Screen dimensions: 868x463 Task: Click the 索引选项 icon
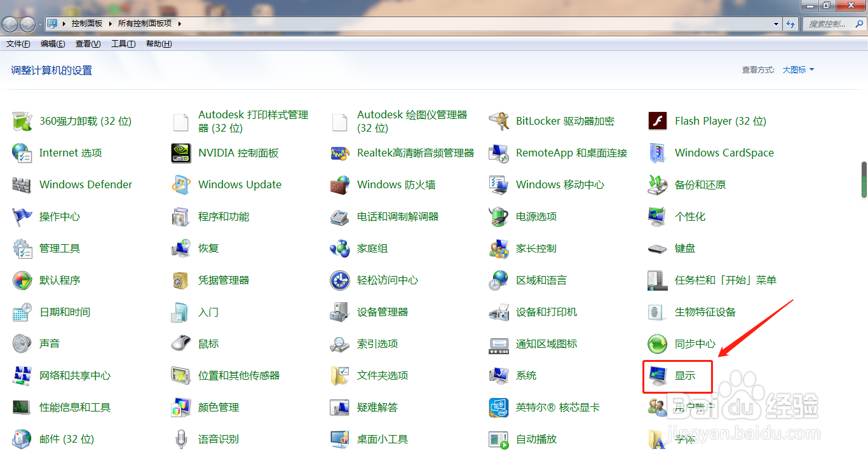[x=340, y=343]
